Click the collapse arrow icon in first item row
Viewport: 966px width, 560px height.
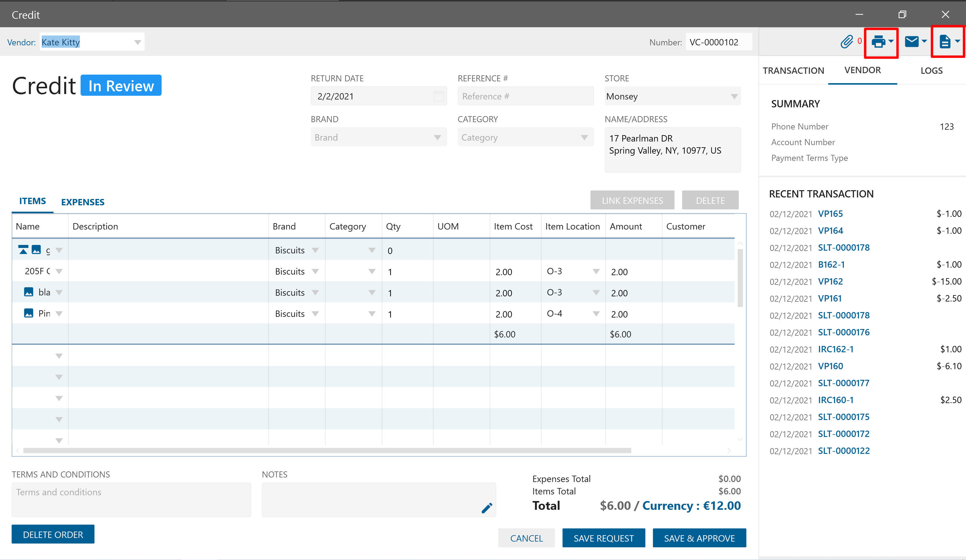pyautogui.click(x=23, y=250)
